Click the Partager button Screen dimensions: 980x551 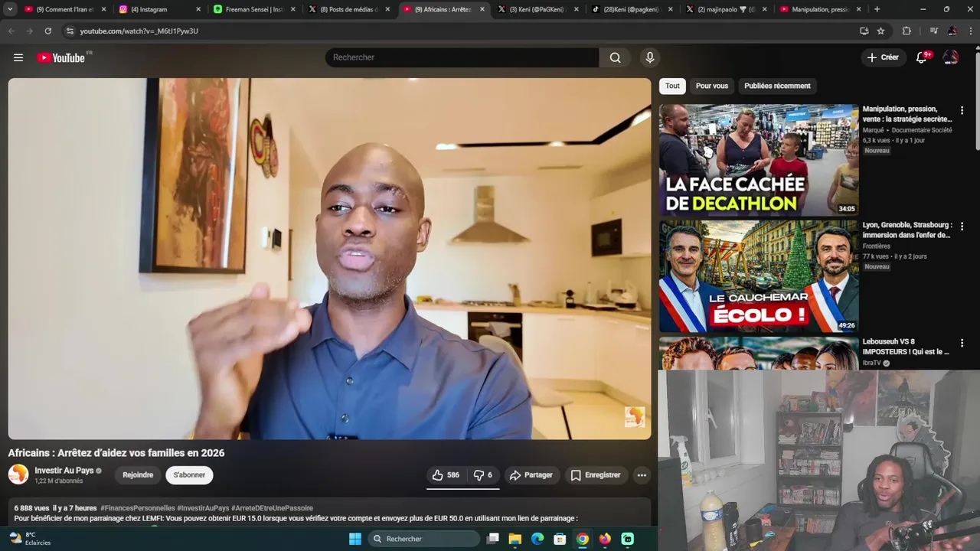tap(531, 475)
